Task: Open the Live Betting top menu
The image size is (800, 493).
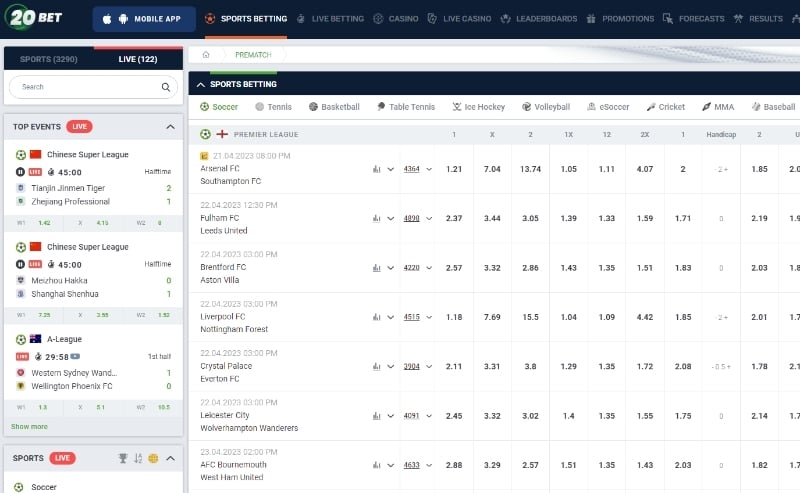Action: (x=330, y=19)
